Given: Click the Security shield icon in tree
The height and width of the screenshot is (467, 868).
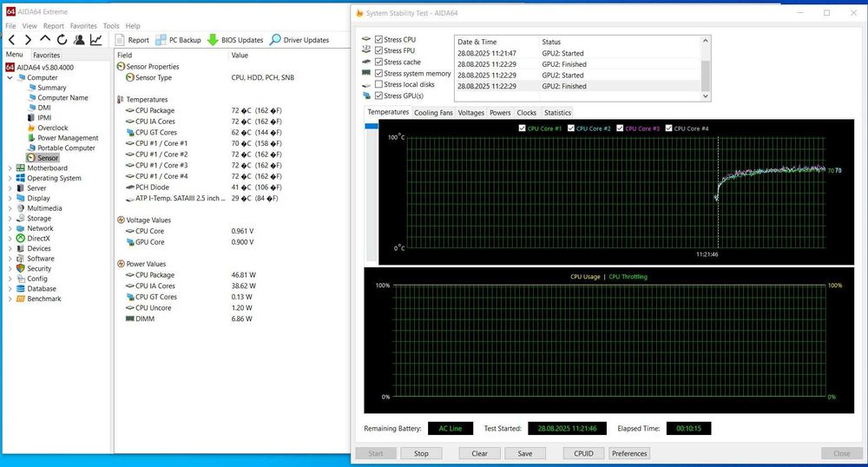Looking at the screenshot, I should tap(21, 268).
